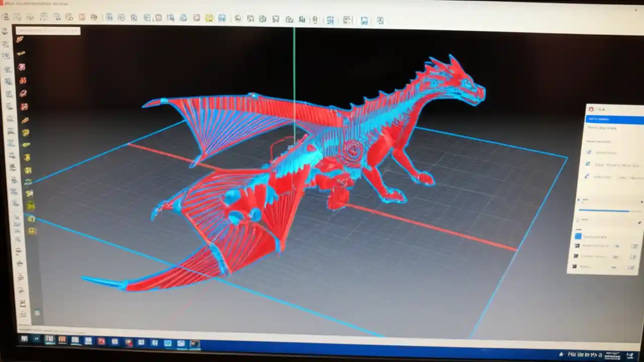
Task: Toggle the switch on the right panel's bottom row
Action: 632,268
